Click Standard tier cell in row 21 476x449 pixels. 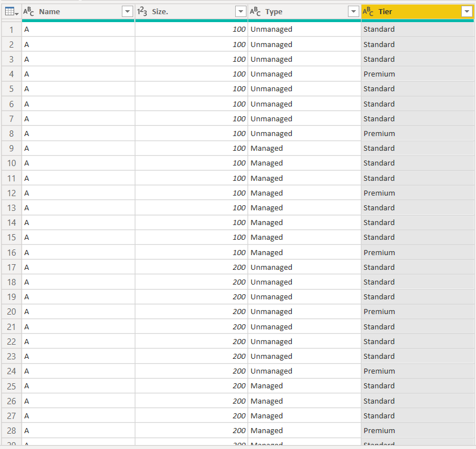pos(418,327)
